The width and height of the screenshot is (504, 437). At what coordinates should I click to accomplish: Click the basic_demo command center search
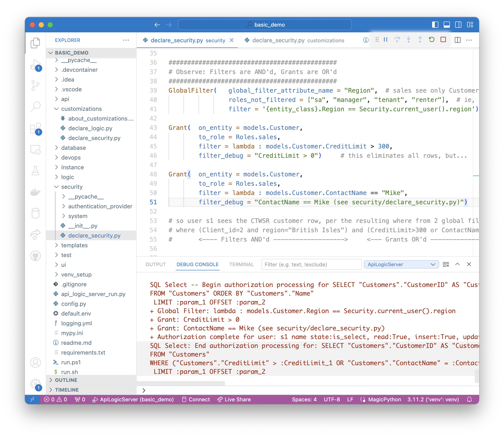pos(265,25)
